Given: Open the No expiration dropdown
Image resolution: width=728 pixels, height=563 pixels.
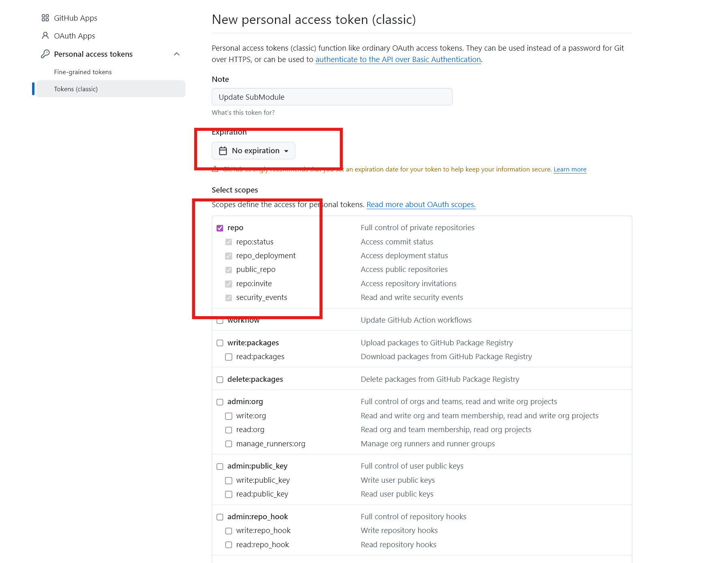Looking at the screenshot, I should pos(253,151).
